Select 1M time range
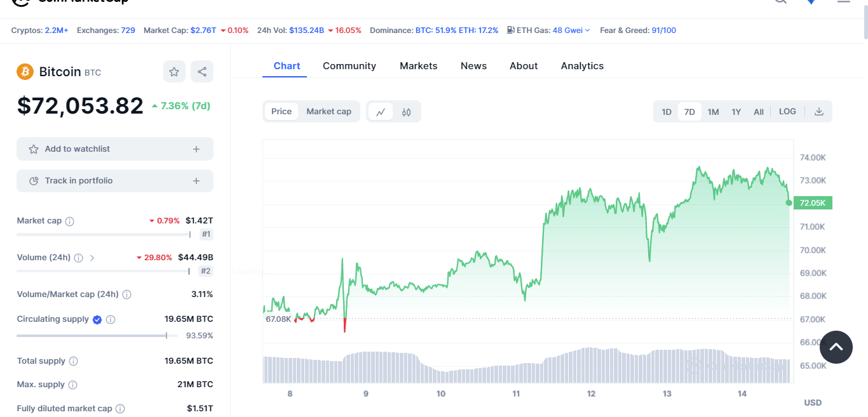The height and width of the screenshot is (417, 868). click(x=714, y=112)
